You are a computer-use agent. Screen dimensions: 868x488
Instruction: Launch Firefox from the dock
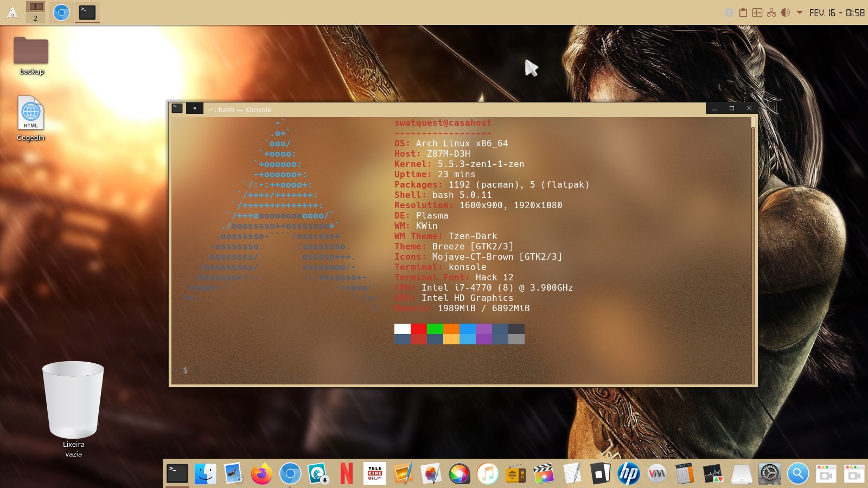(x=262, y=474)
